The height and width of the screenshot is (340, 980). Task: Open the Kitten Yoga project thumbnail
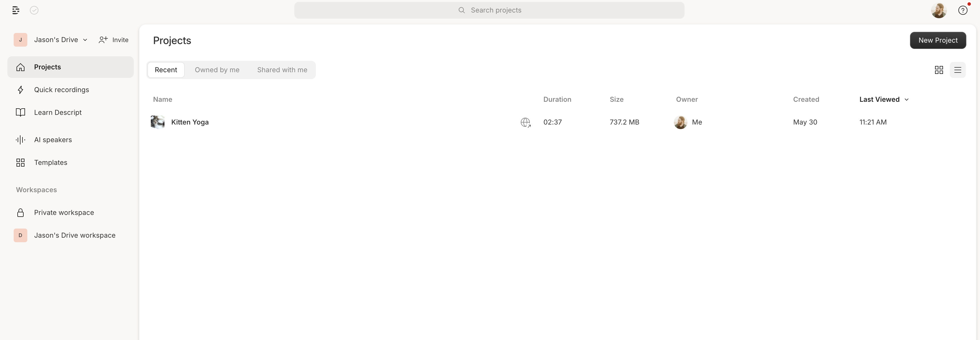pyautogui.click(x=158, y=122)
